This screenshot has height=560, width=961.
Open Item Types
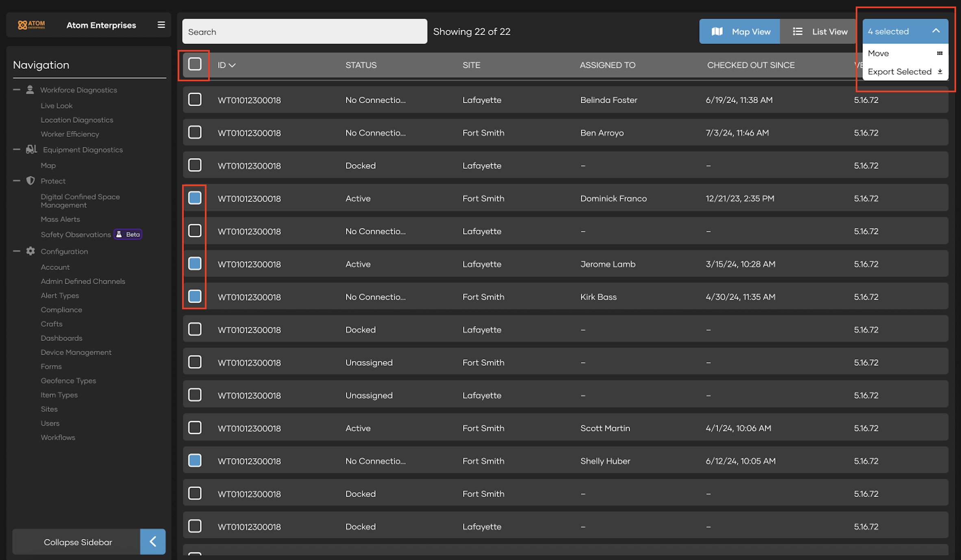(59, 395)
